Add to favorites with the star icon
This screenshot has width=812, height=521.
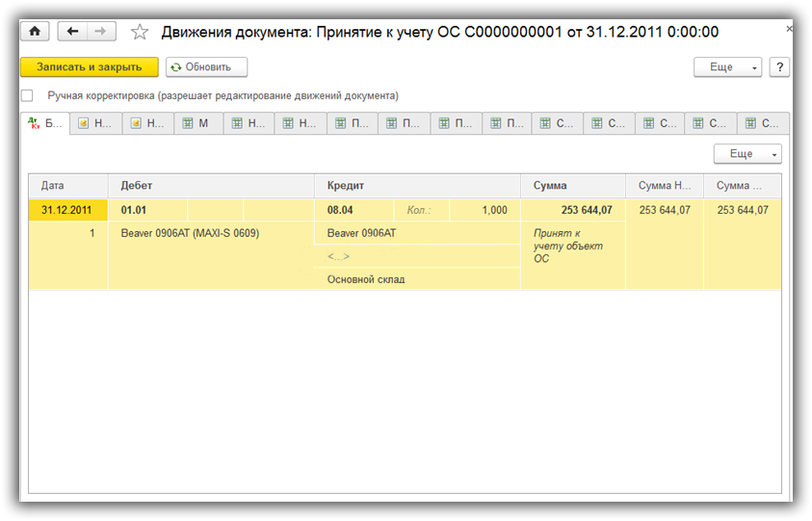140,33
